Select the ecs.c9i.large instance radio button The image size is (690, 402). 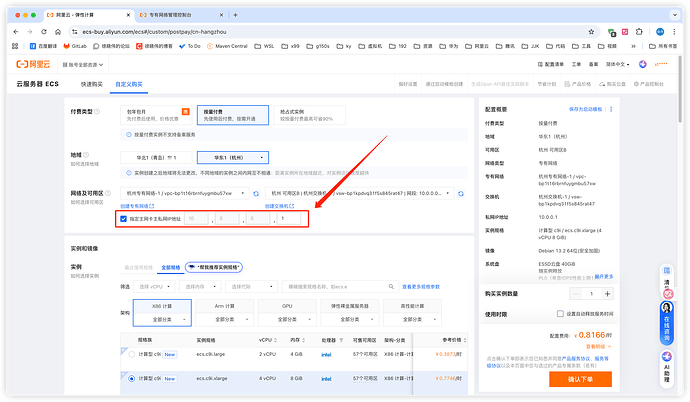tap(131, 354)
